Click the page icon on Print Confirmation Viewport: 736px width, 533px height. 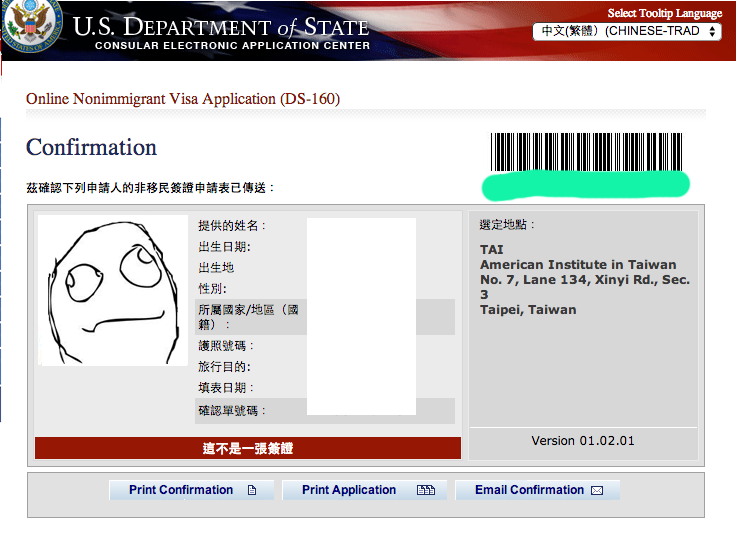252,490
